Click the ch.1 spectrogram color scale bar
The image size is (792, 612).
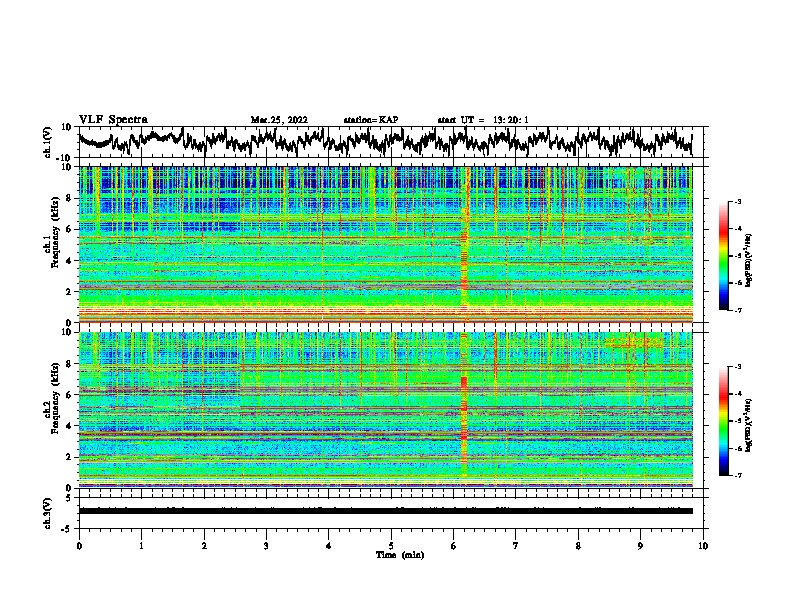(x=723, y=256)
